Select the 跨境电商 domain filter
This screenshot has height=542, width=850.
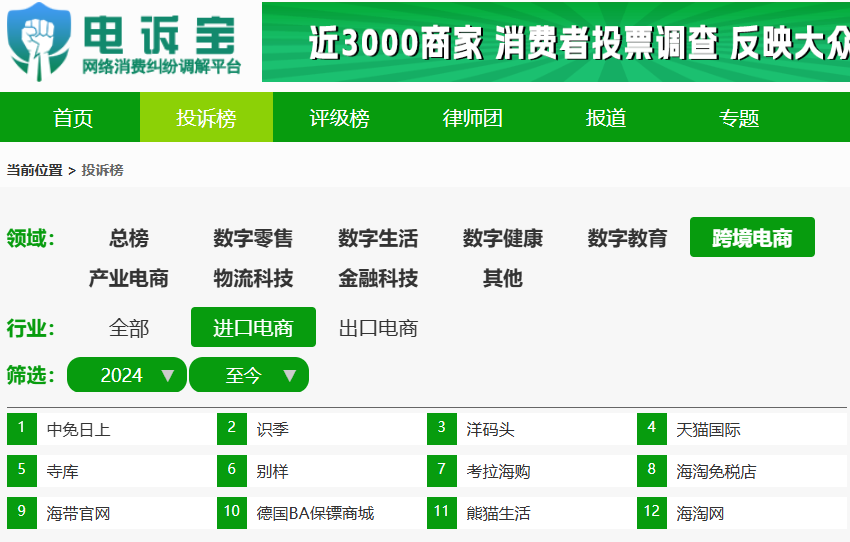(752, 237)
